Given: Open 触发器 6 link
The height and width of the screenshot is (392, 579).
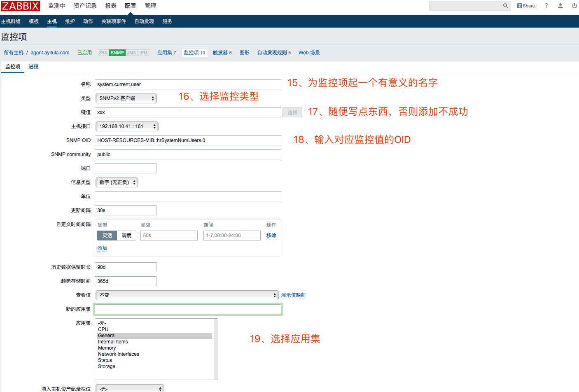Looking at the screenshot, I should coord(222,53).
